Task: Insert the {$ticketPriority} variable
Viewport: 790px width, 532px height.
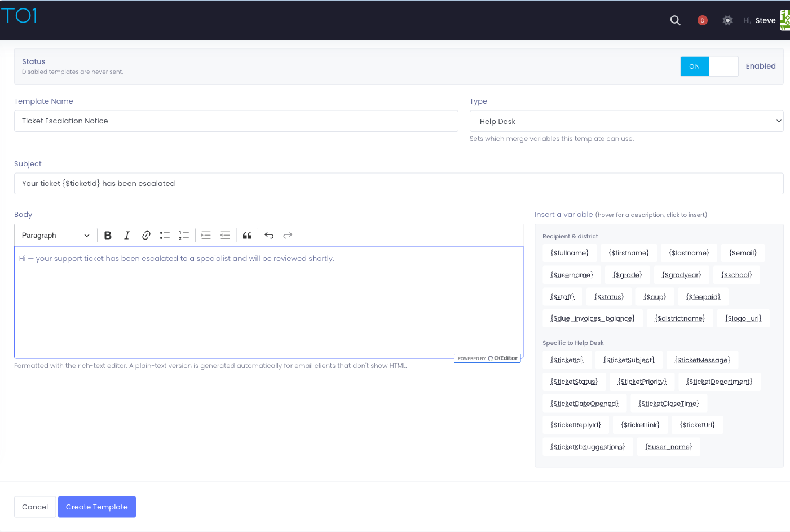Action: coord(642,382)
